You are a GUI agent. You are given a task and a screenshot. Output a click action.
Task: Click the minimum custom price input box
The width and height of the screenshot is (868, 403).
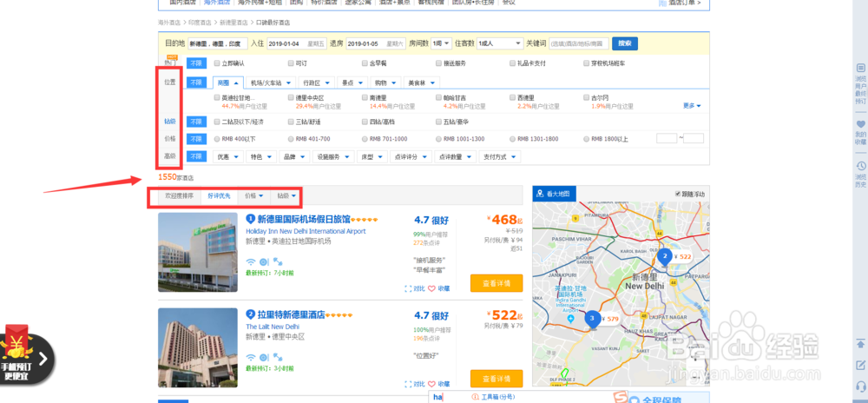pos(666,138)
